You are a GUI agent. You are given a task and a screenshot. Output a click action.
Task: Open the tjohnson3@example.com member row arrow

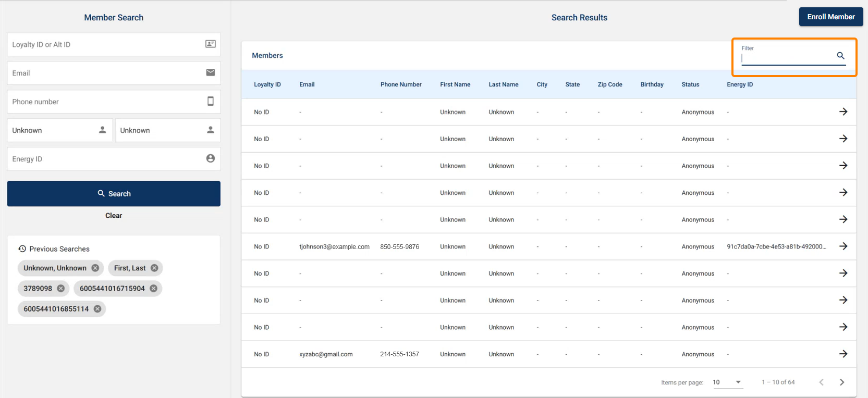point(843,246)
